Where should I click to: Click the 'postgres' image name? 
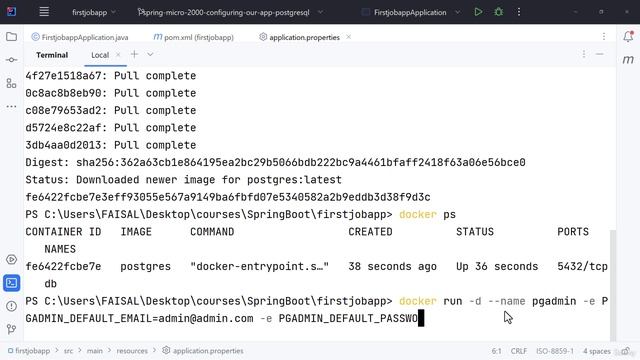146,267
